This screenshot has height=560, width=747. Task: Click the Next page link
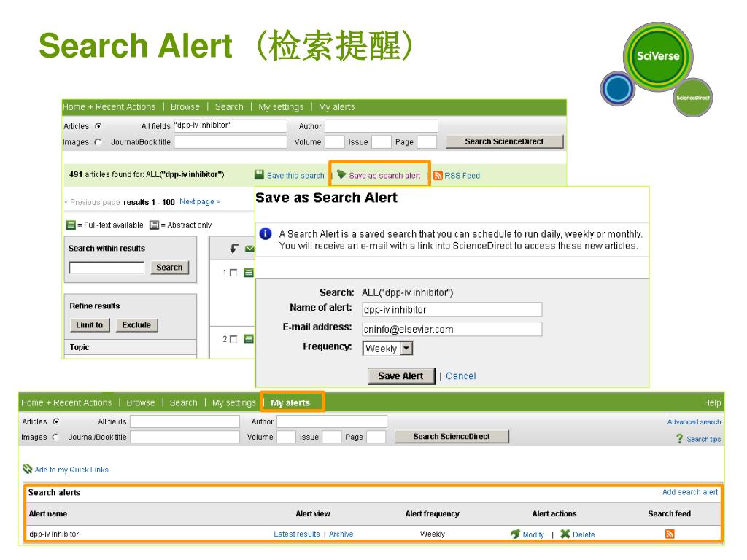200,201
